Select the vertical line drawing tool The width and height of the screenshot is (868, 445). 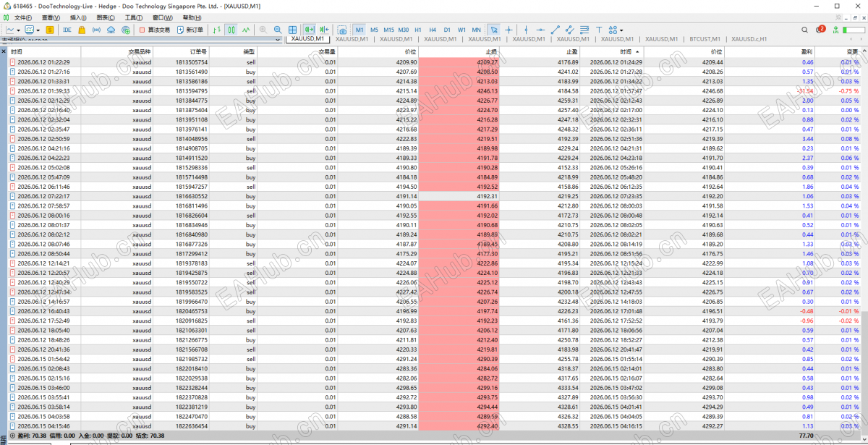point(527,30)
